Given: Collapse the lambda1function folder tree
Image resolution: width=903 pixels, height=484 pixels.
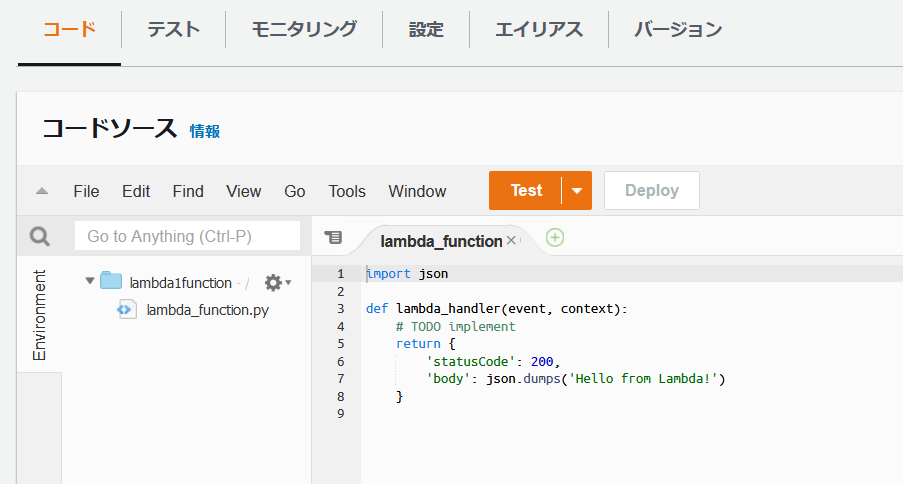Looking at the screenshot, I should [90, 282].
